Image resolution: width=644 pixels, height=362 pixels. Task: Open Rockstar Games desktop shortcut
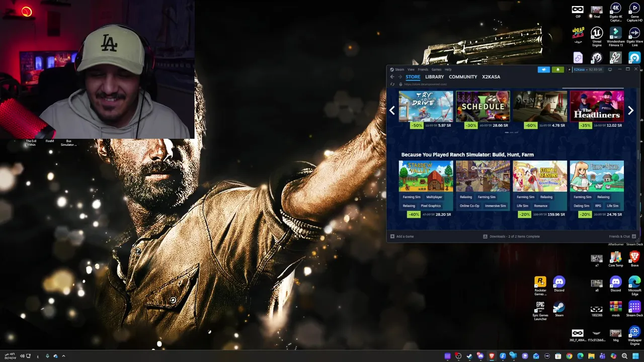[x=540, y=286]
